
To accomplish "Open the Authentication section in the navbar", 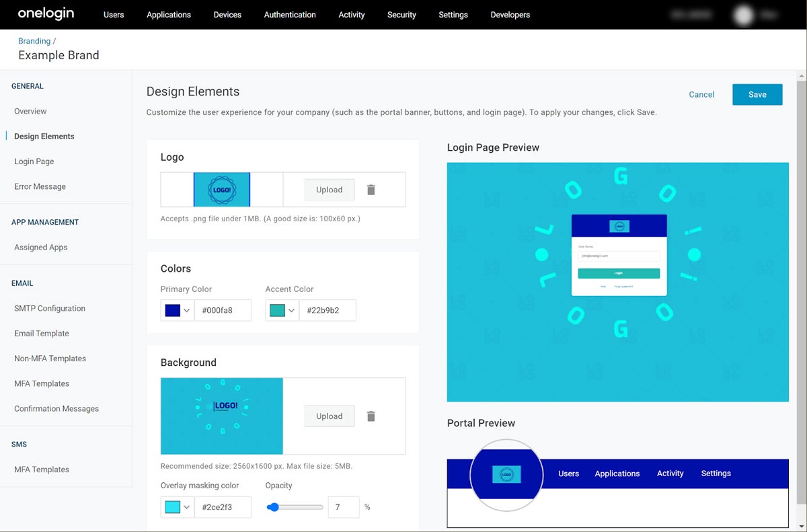I will 289,14.
